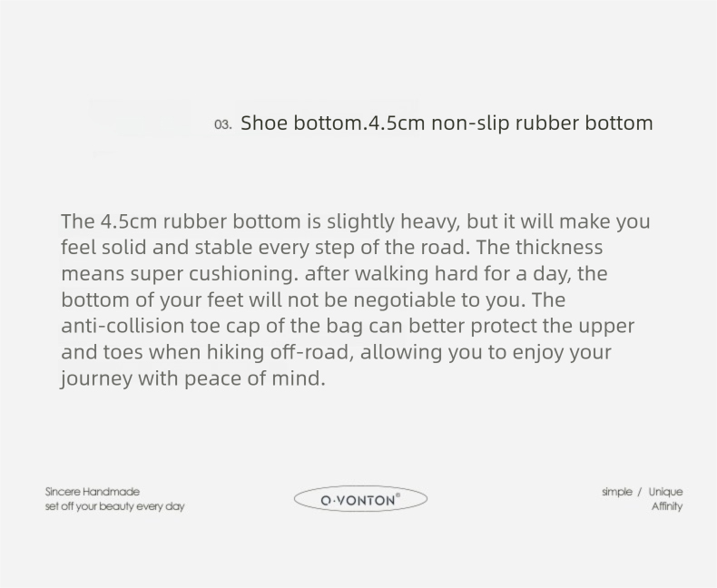Click the "set off your beauty every day" tagline

coord(114,506)
